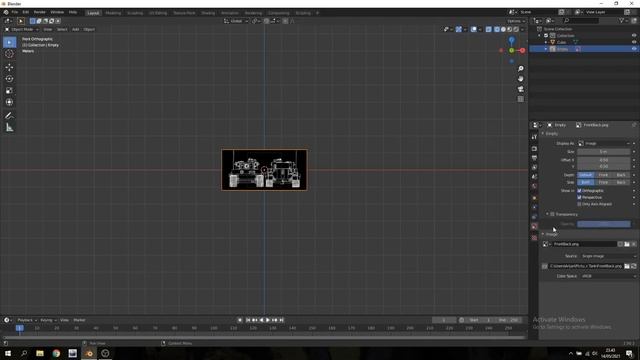
Task: Activate the 3D Cursor tool
Action: pyautogui.click(x=9, y=53)
